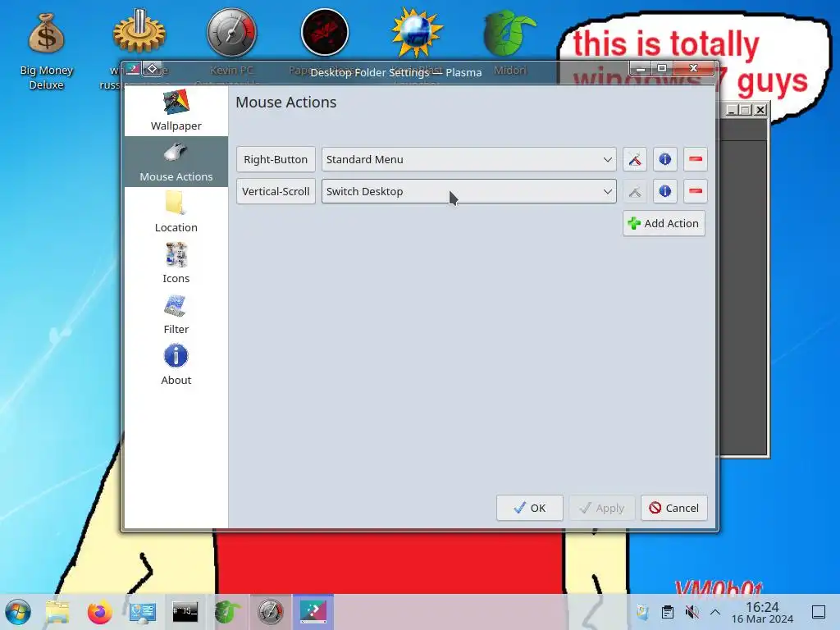Open Big Money Deluxe desktop icon
Viewport: 840px width, 630px height.
(46, 52)
